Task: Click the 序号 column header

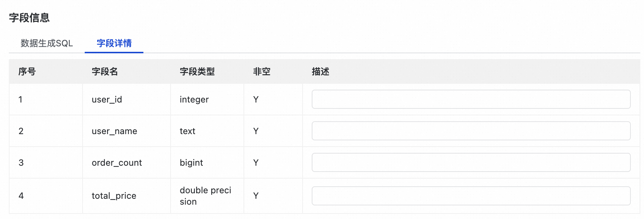Action: (x=27, y=72)
